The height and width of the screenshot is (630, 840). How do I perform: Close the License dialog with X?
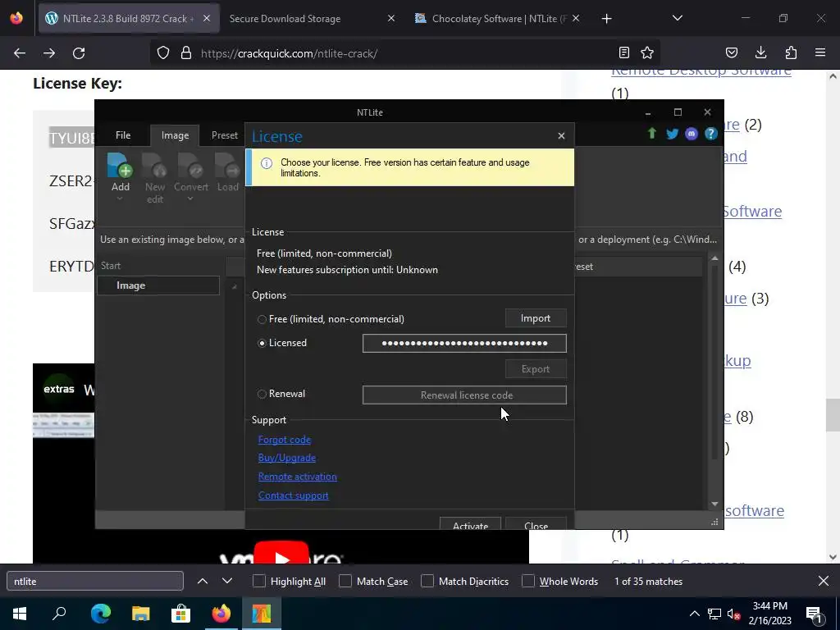561,136
